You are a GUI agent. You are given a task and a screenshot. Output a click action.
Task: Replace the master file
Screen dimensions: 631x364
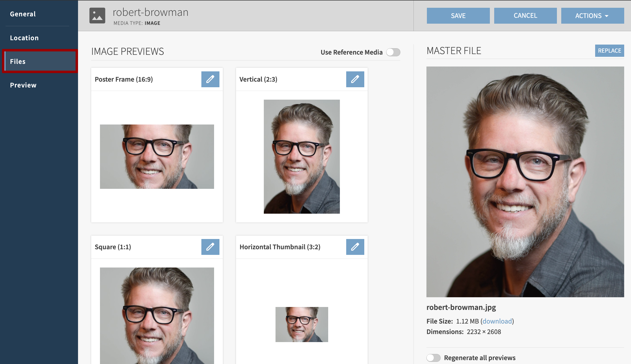609,51
